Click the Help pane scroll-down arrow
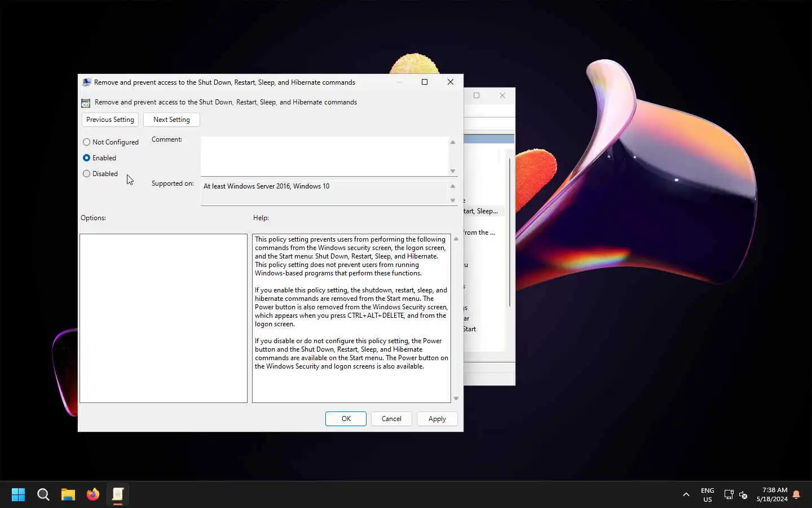 pyautogui.click(x=456, y=398)
